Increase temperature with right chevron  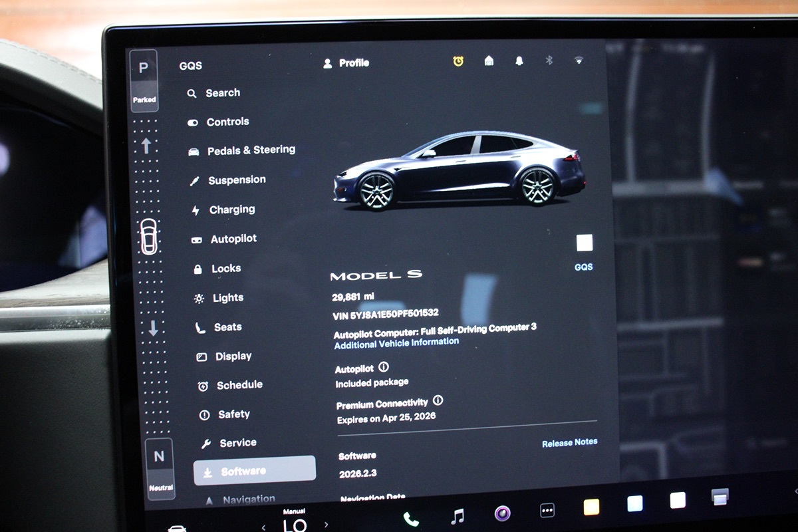tap(326, 525)
